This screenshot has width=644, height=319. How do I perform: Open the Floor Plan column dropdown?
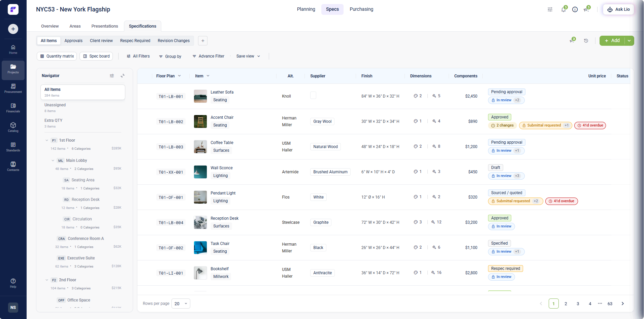click(180, 76)
